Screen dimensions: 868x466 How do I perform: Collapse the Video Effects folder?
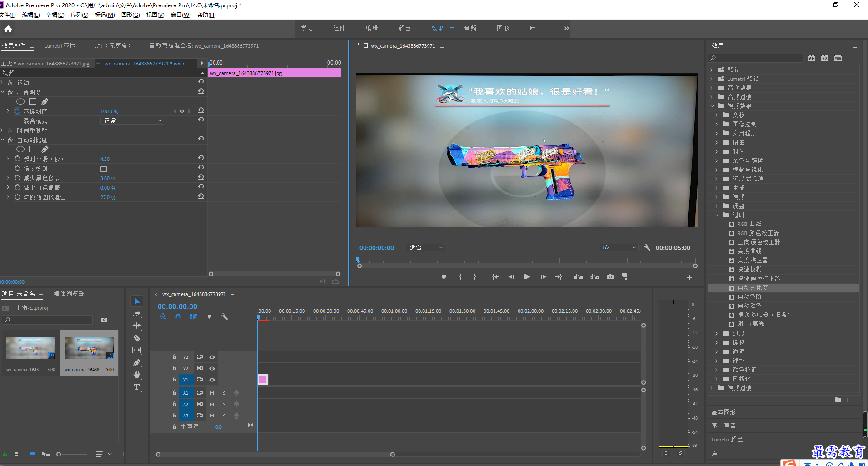point(712,106)
